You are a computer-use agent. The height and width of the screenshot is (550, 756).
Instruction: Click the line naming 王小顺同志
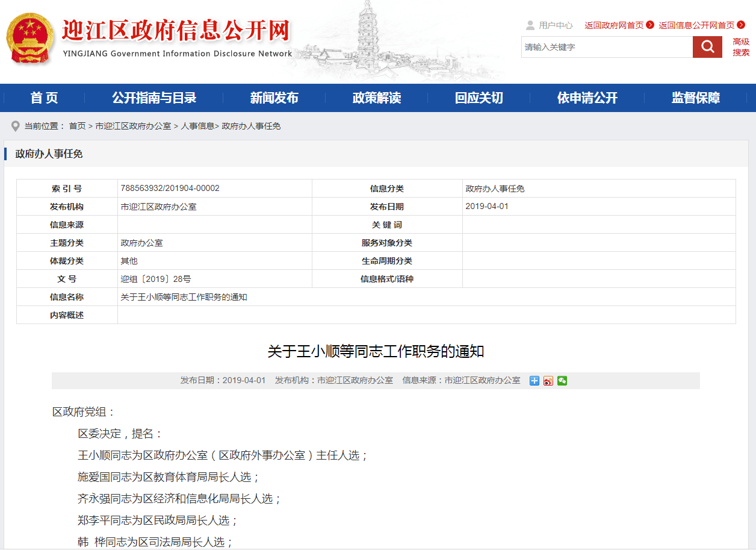[223, 455]
